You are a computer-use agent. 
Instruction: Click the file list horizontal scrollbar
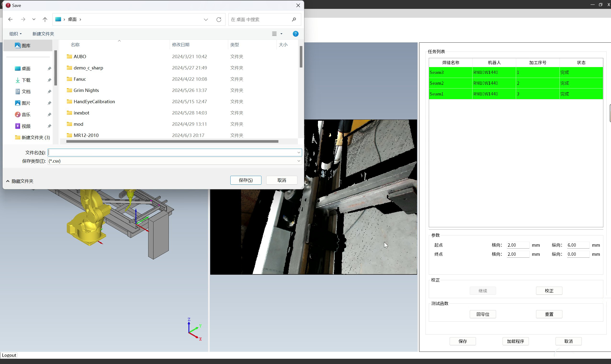pos(172,142)
